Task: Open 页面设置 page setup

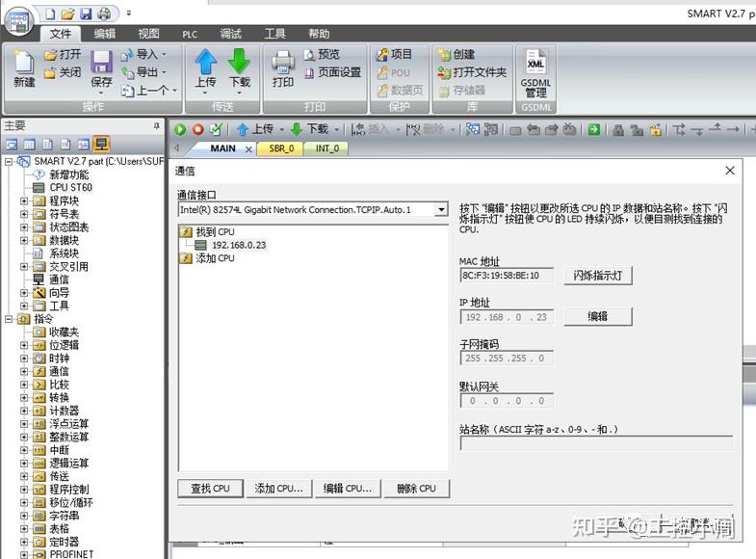Action: coord(332,72)
